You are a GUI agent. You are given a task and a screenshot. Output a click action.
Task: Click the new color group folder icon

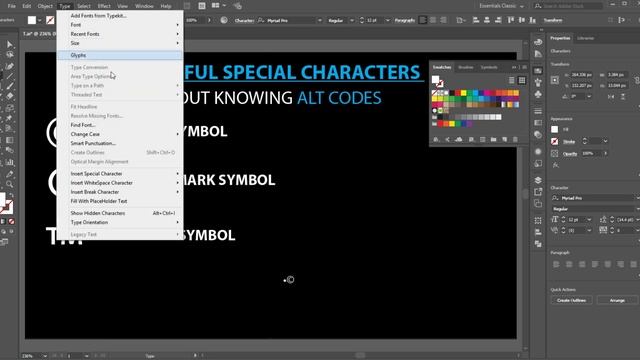(493, 140)
